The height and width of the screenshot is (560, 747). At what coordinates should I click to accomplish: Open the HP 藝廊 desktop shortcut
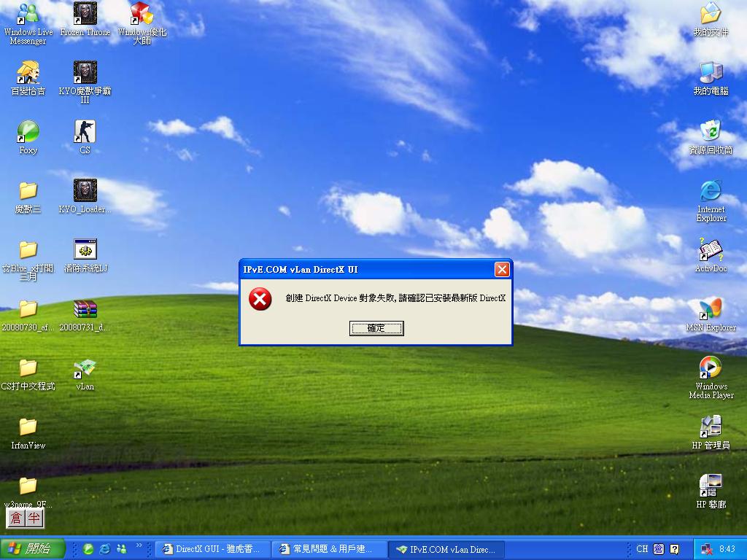pyautogui.click(x=711, y=491)
